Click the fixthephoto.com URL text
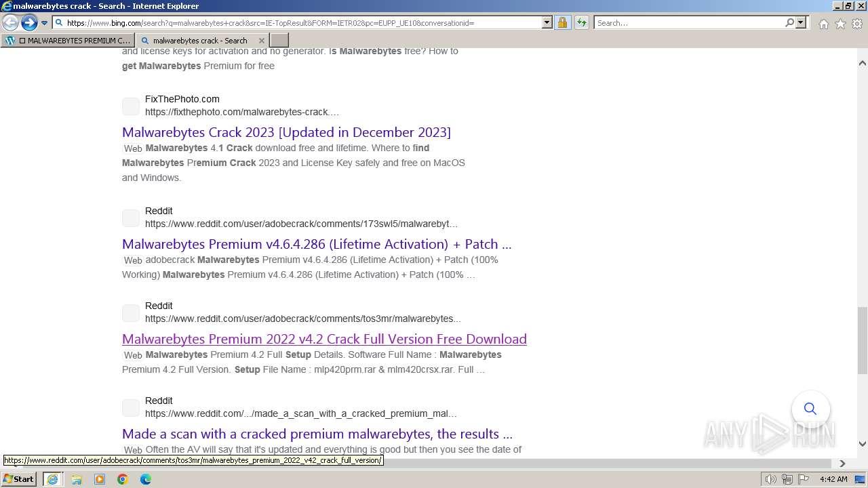The width and height of the screenshot is (868, 488). coord(241,112)
